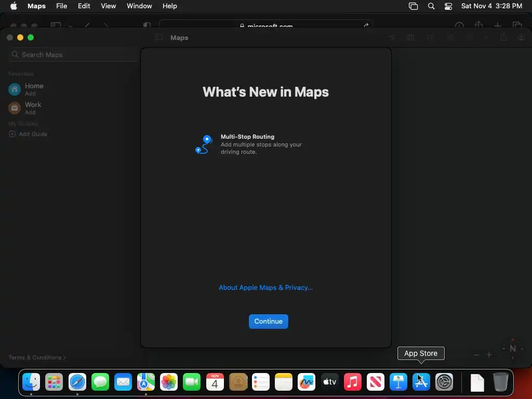Open Finder from the Dock

[31, 382]
